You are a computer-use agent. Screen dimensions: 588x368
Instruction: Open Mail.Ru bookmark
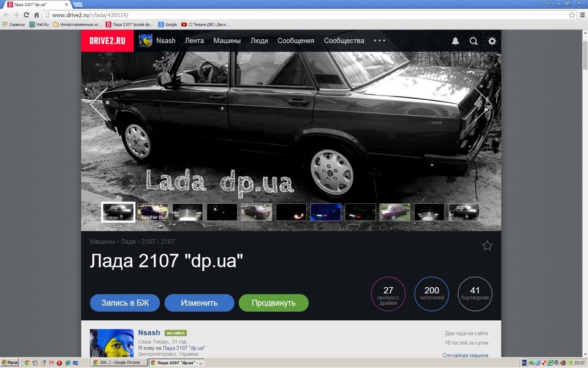pos(39,24)
